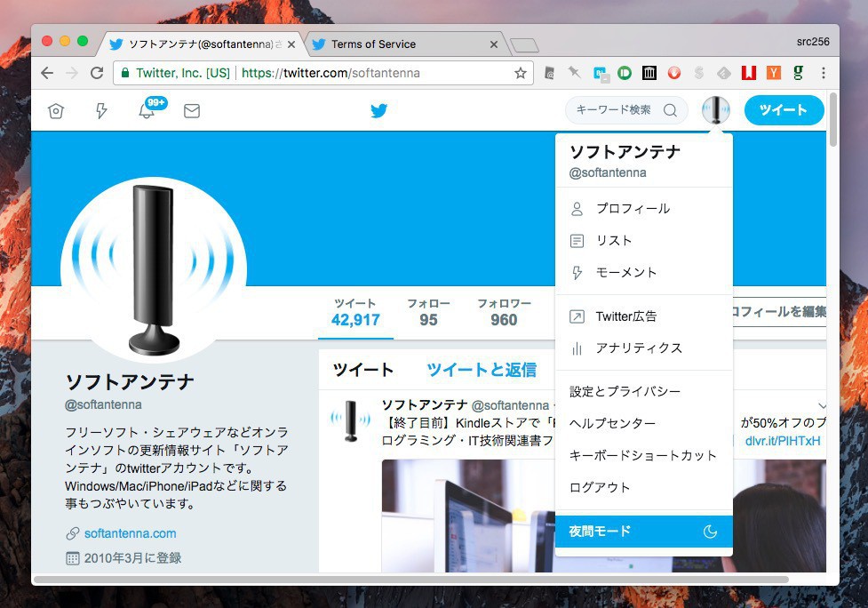The width and height of the screenshot is (868, 608).
Task: View ツイート count 42,917
Action: pos(355,313)
